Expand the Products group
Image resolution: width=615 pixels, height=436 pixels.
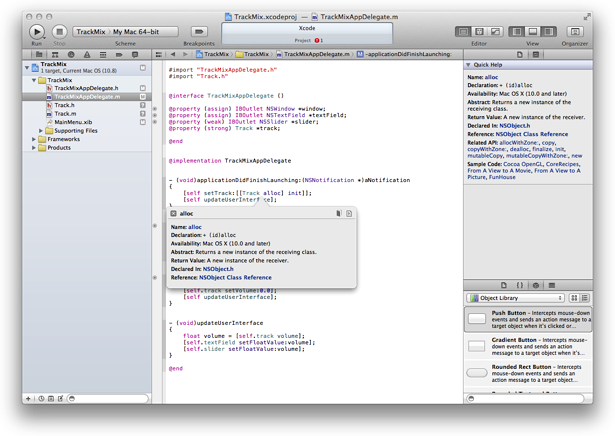[x=34, y=148]
